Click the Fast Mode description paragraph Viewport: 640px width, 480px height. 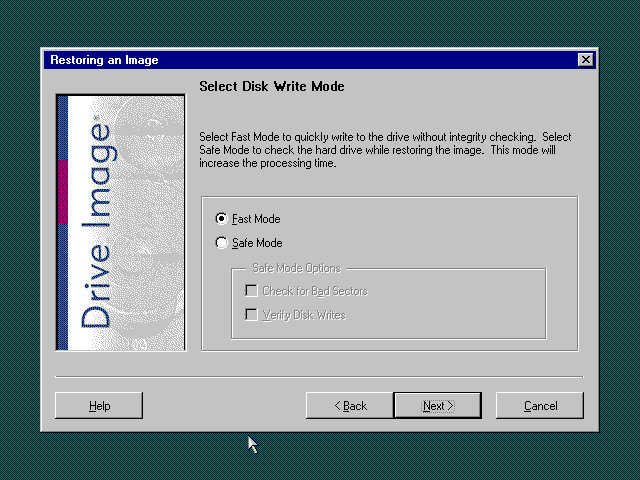385,150
